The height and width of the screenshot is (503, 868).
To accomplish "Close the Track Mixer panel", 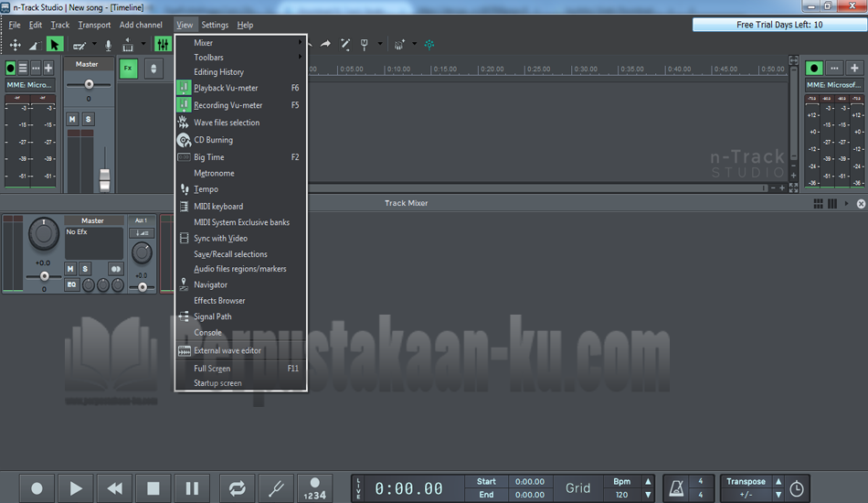I will tap(861, 204).
